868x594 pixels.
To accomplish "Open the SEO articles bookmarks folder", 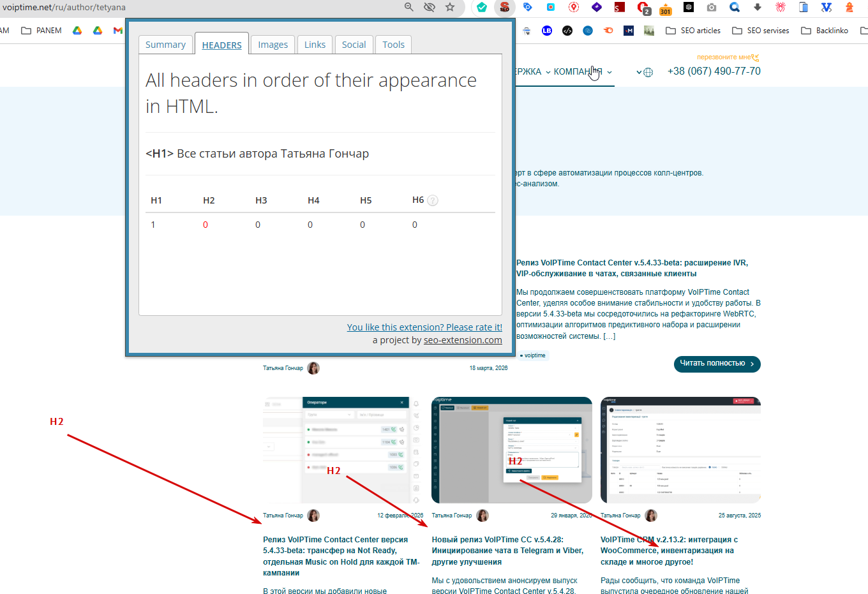I will click(693, 30).
